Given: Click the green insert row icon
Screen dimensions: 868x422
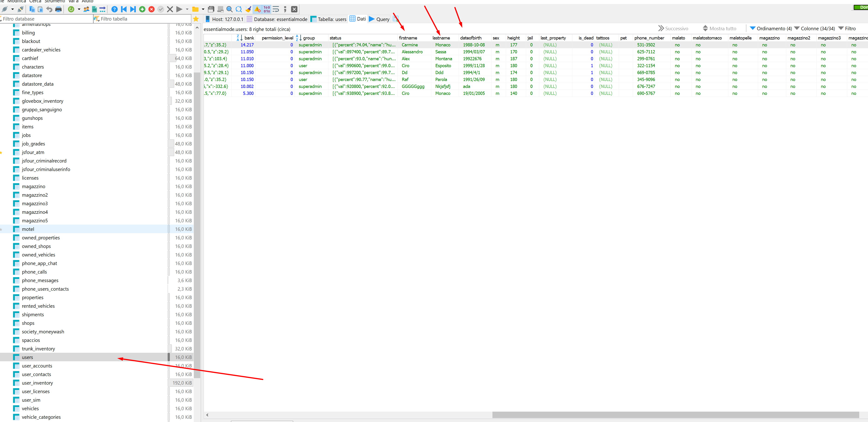Looking at the screenshot, I should point(142,9).
